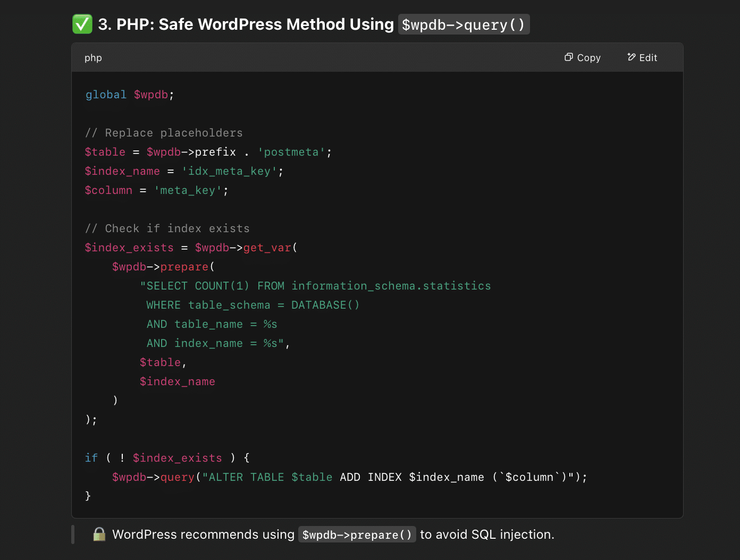The width and height of the screenshot is (740, 560).
Task: Click the 'WHERE table_schema = DATABASE()' line
Action: coord(253,306)
